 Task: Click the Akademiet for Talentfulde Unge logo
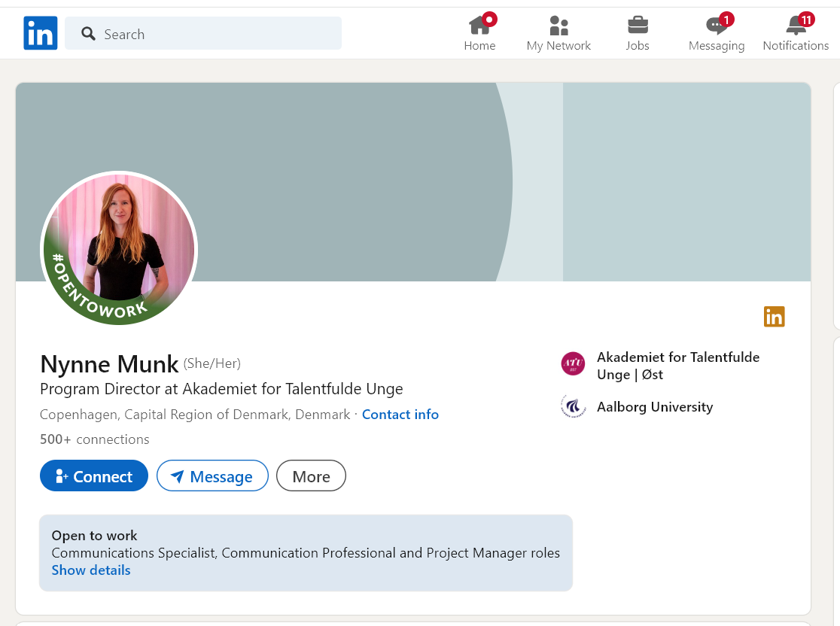tap(573, 364)
